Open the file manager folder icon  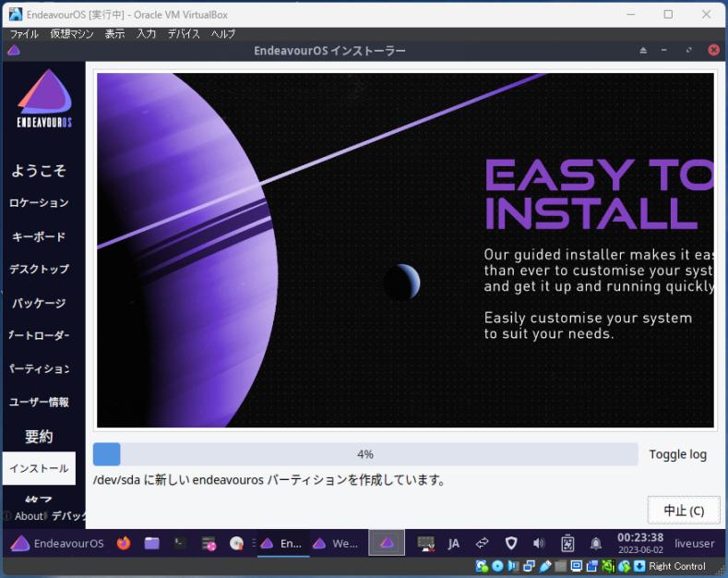coord(152,543)
